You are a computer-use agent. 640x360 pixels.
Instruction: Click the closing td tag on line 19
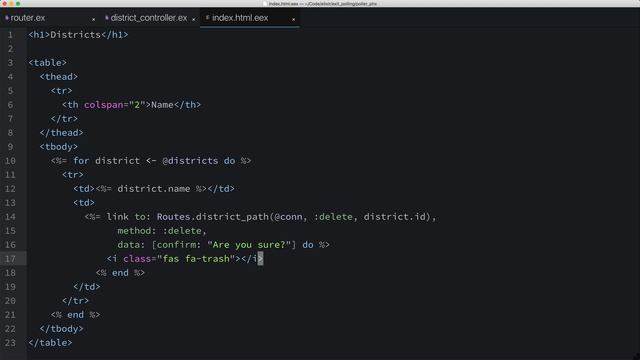click(x=87, y=287)
